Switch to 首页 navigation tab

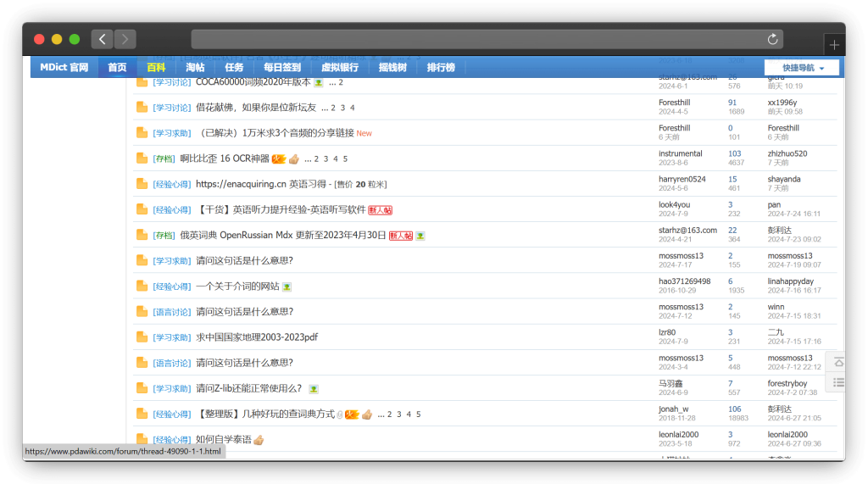(117, 67)
